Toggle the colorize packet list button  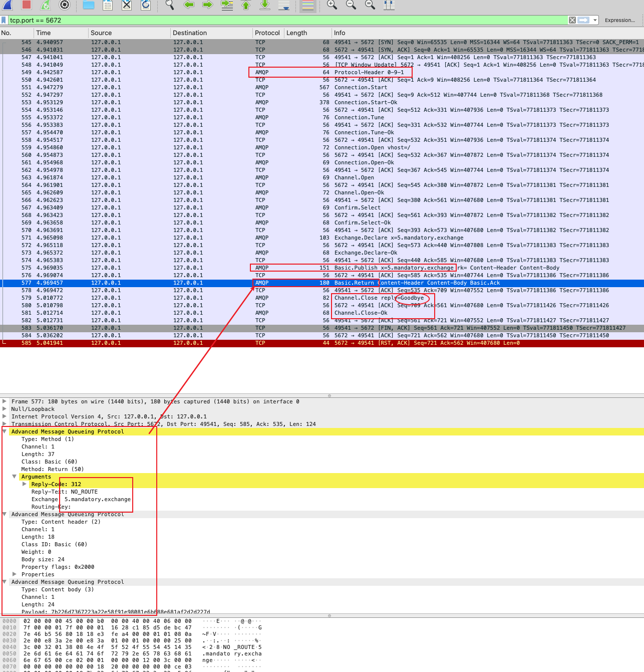[x=308, y=5]
